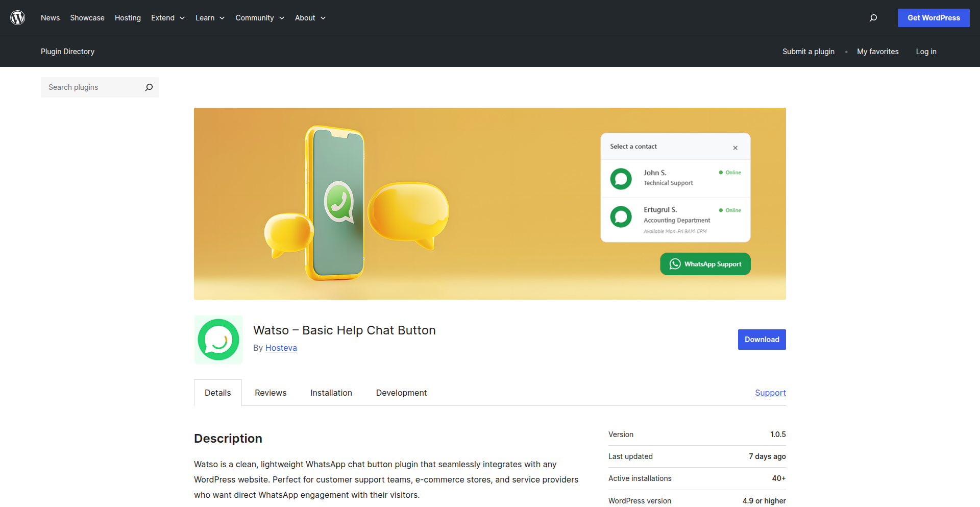
Task: Click the Watso plugin icon
Action: pyautogui.click(x=218, y=340)
